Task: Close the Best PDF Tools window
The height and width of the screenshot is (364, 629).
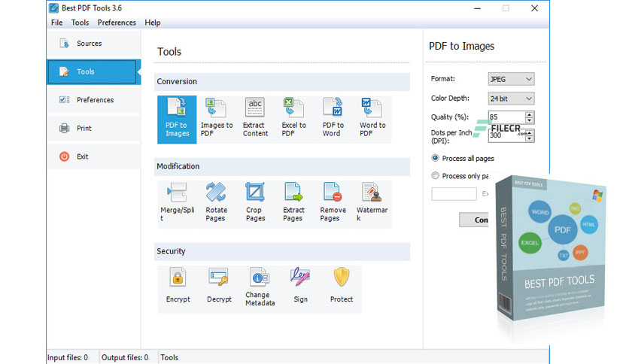Action: click(x=534, y=8)
